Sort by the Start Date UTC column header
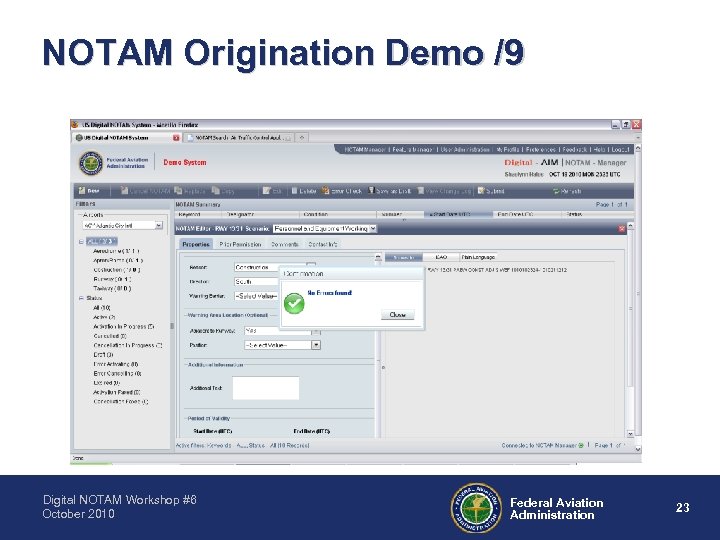 click(x=458, y=214)
